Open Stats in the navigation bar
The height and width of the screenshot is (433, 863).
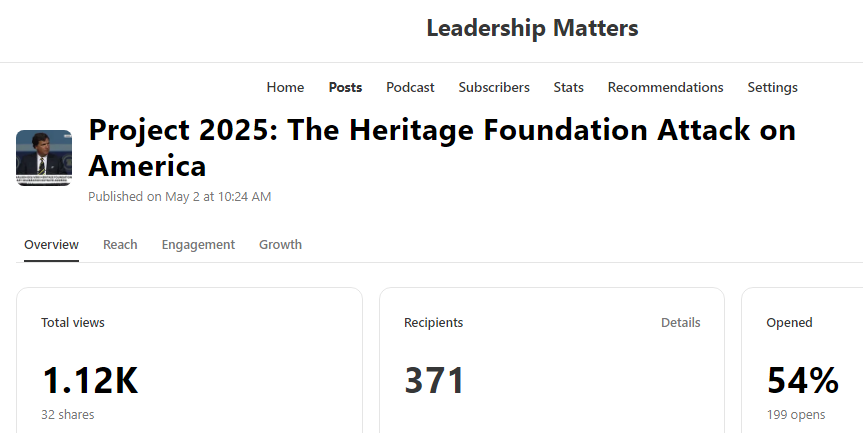(x=569, y=87)
